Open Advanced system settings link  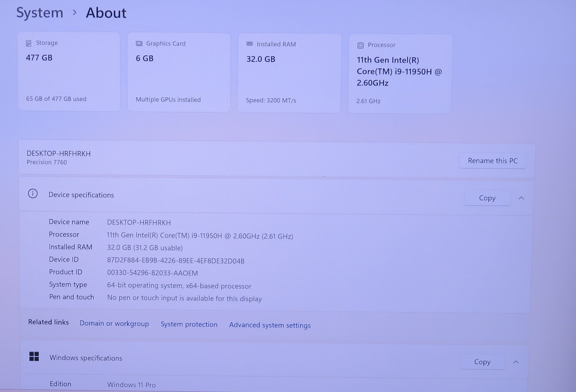[270, 325]
